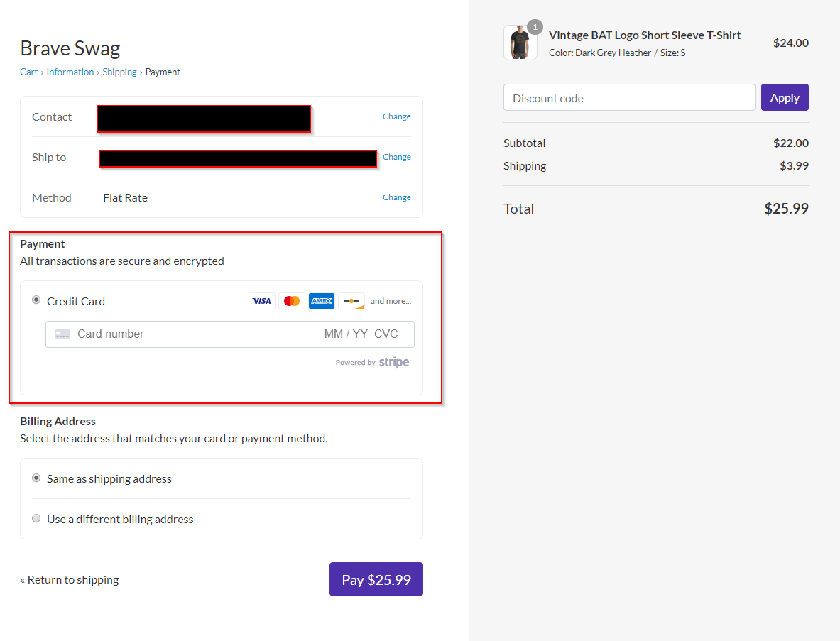Change the Ship to address

pyautogui.click(x=396, y=157)
